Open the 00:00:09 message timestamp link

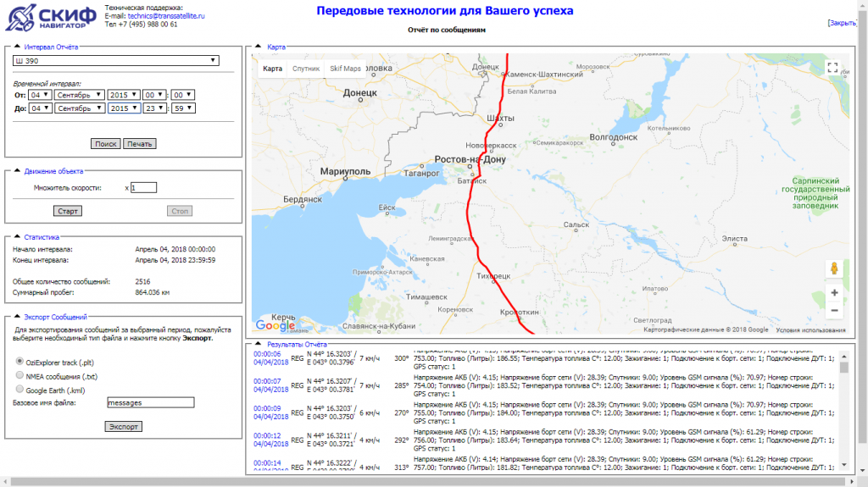click(x=267, y=408)
